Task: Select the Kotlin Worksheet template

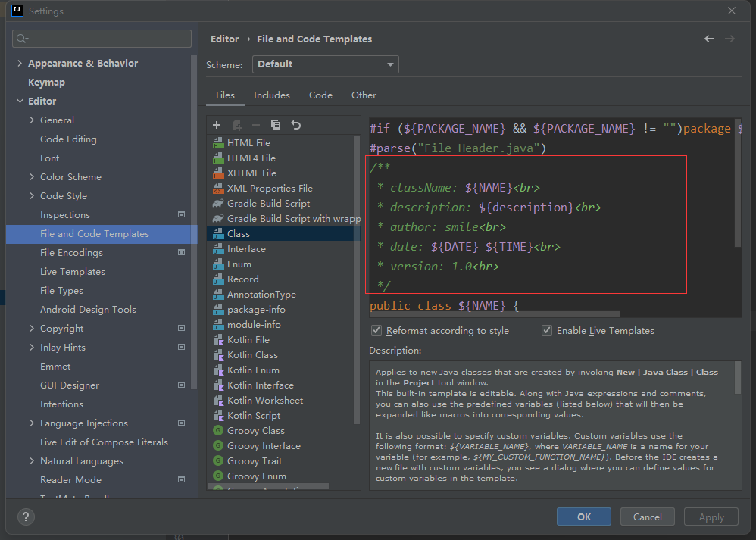Action: coord(284,401)
